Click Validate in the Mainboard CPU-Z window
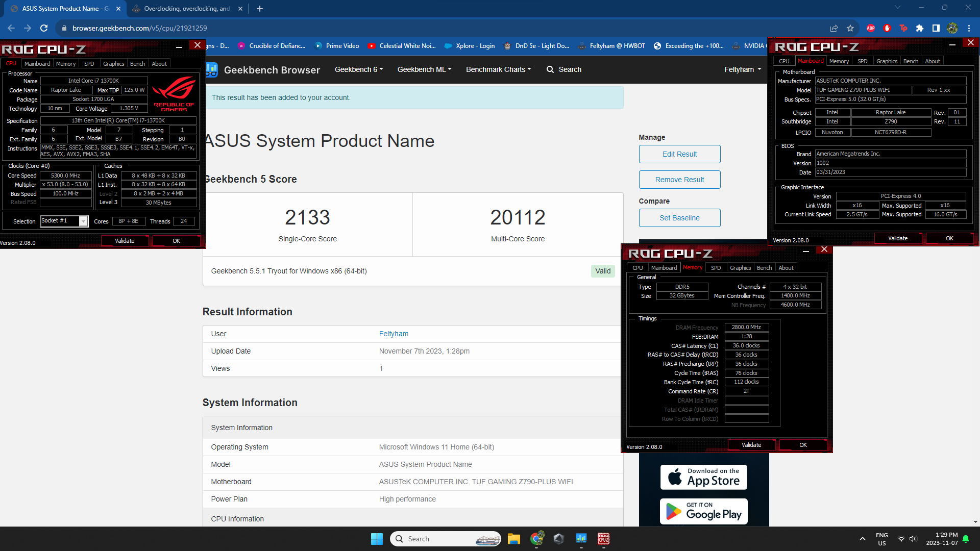980x551 pixels. click(898, 238)
